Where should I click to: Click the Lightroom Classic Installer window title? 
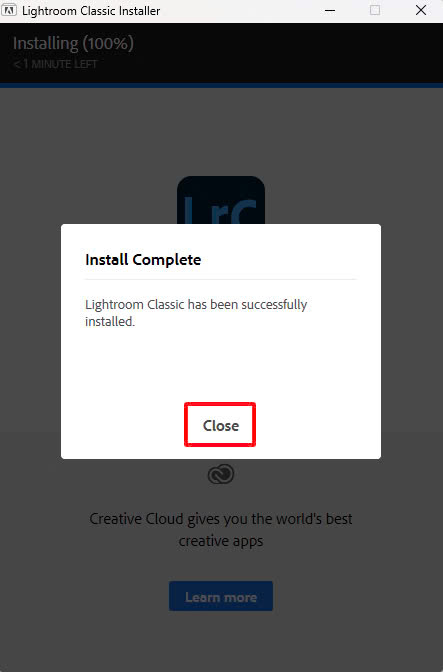91,11
